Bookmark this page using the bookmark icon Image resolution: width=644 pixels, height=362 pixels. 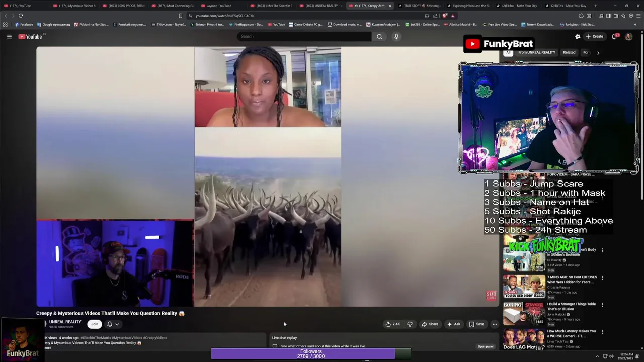pos(180,16)
